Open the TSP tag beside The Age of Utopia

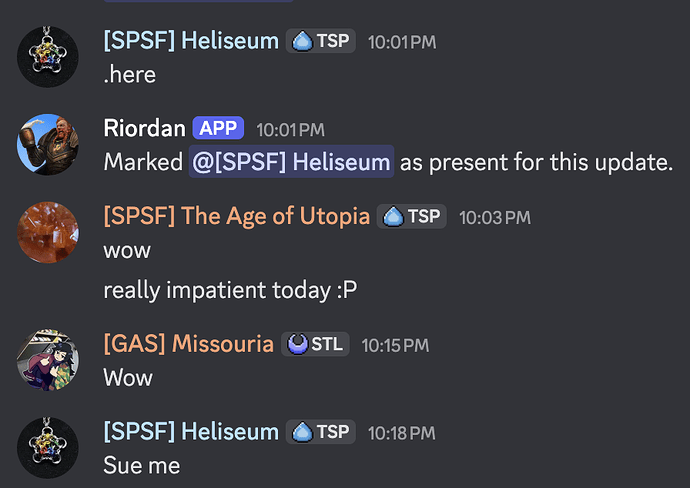click(x=411, y=216)
